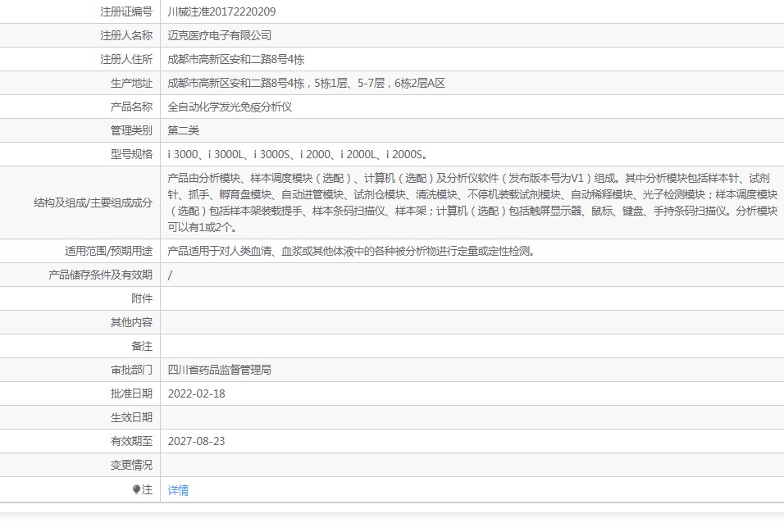
Task: Click the bulb icon beside 注
Action: [136, 489]
